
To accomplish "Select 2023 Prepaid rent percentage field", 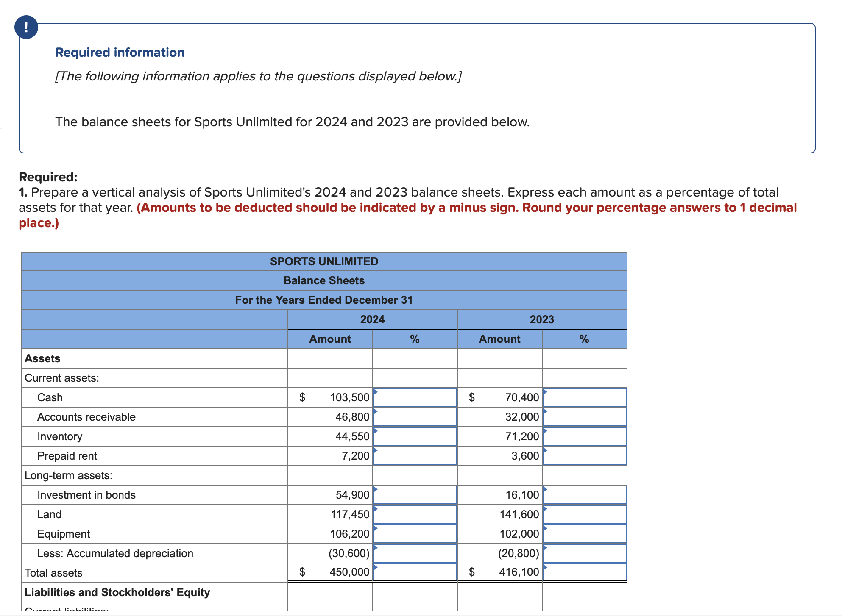I will pos(584,456).
